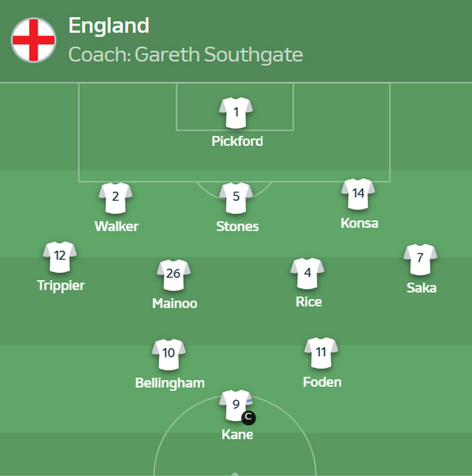Select Pickford's number 1 shirt icon

(x=236, y=113)
